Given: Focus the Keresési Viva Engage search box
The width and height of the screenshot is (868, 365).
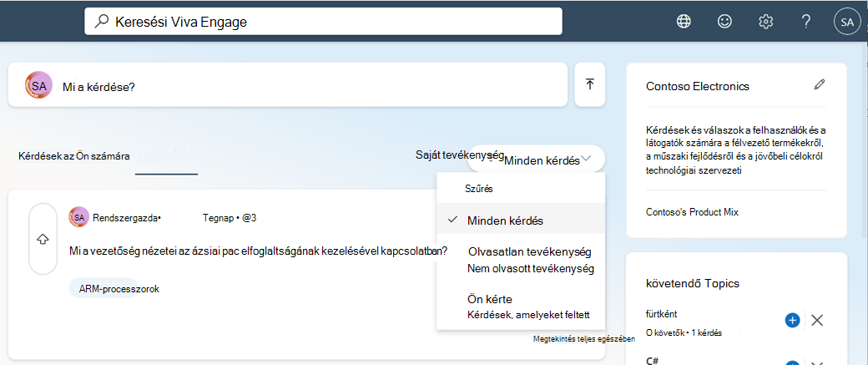Looking at the screenshot, I should point(323,22).
